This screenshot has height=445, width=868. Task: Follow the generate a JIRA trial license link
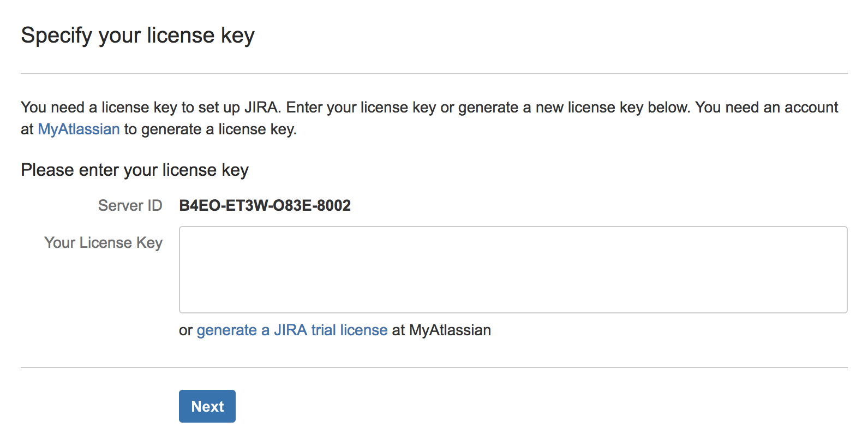point(292,330)
